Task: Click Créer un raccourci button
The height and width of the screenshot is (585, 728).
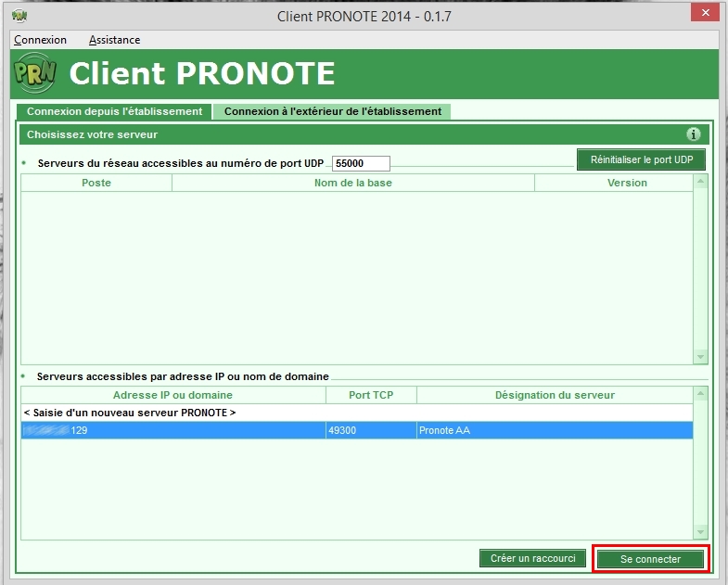Action: tap(533, 558)
